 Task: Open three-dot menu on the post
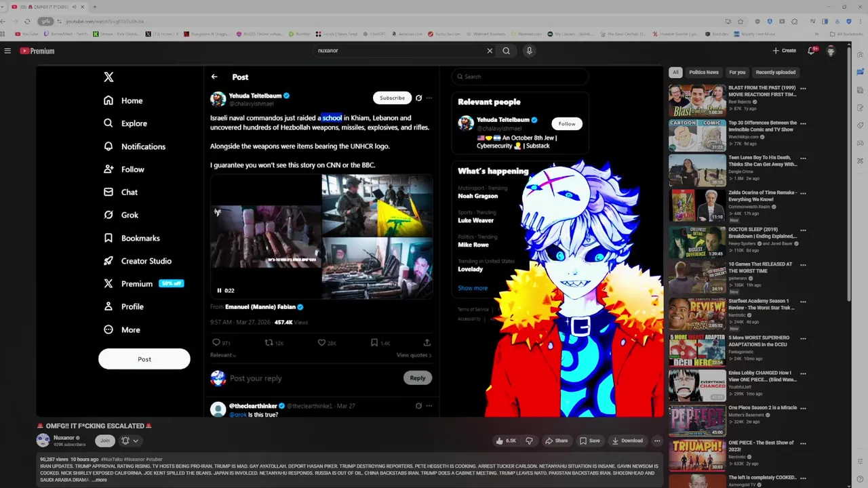[429, 98]
